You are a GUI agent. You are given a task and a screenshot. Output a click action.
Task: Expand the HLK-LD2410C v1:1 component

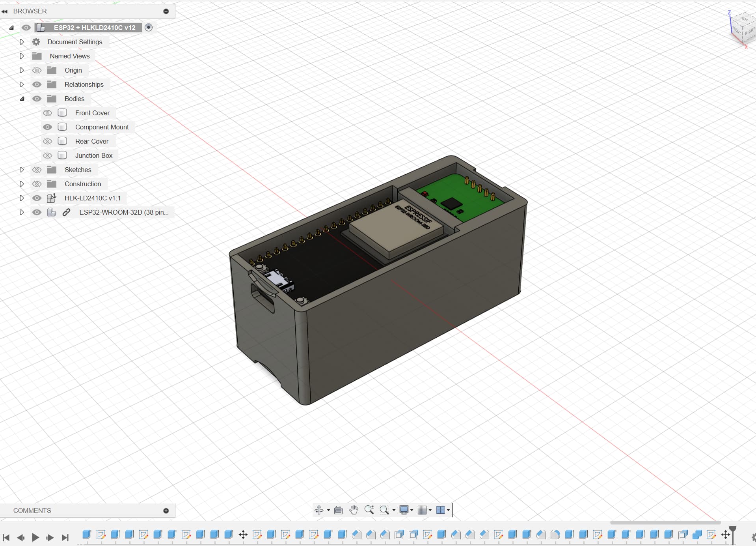[x=22, y=198]
